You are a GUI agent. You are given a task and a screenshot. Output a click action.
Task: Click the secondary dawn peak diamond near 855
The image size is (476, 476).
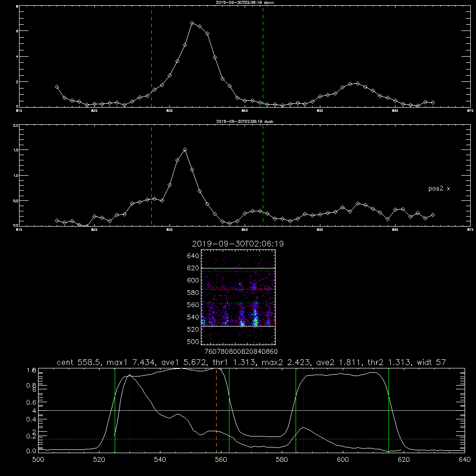click(x=357, y=83)
